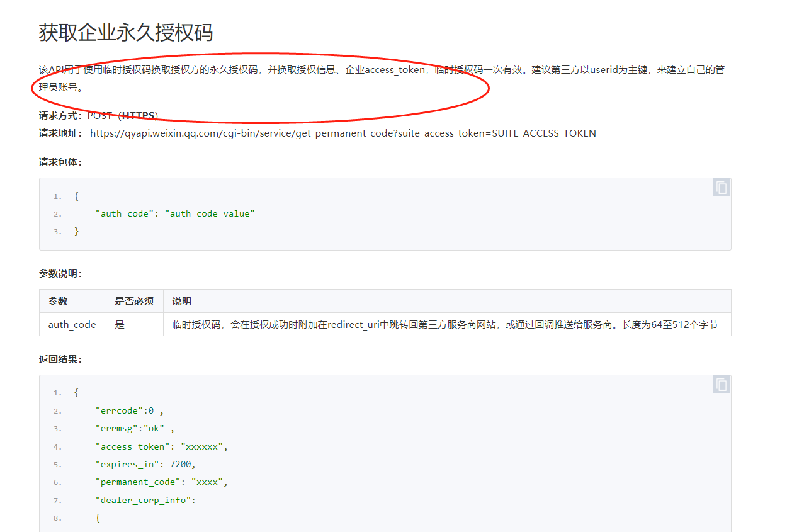The width and height of the screenshot is (787, 532).
Task: Click the API description paragraph text
Action: point(382,78)
